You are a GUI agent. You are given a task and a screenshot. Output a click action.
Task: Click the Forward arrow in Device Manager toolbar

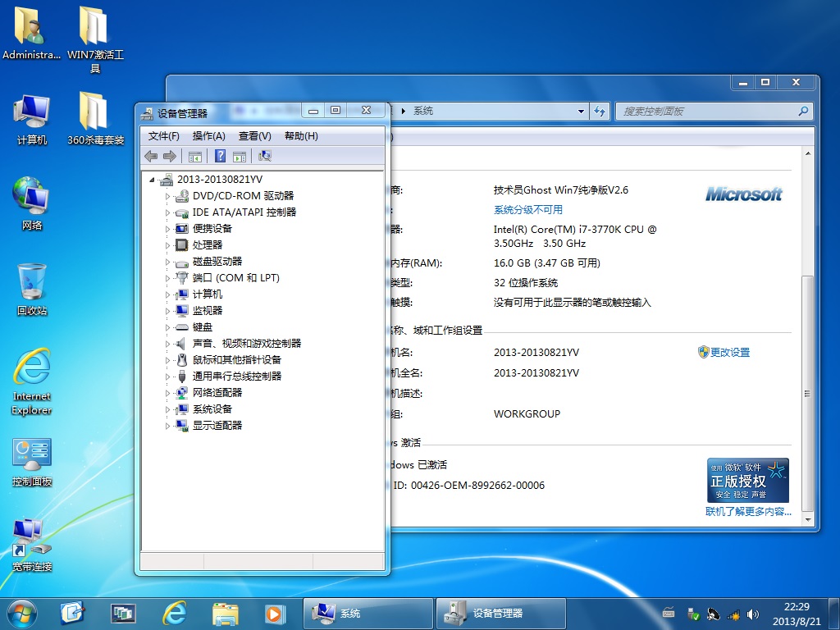click(170, 156)
